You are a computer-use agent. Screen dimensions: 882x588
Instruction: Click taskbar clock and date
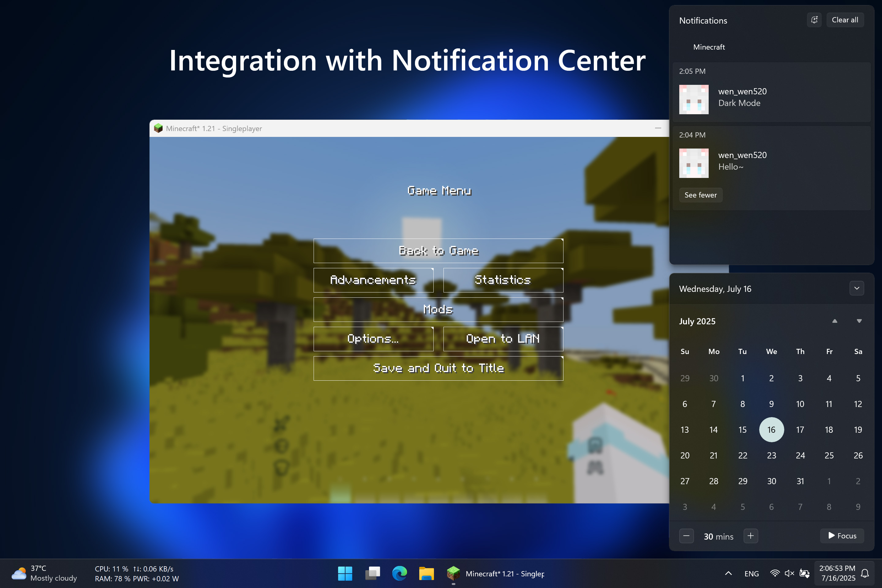(837, 573)
